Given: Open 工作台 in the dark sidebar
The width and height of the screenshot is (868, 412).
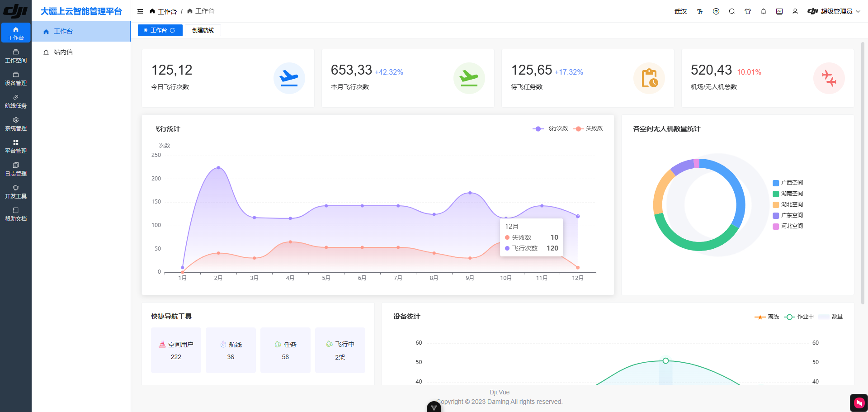Looking at the screenshot, I should (16, 33).
